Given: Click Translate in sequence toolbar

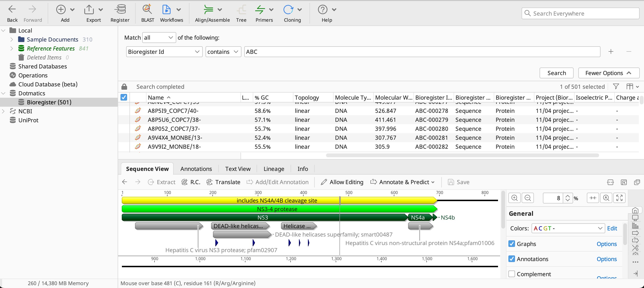Looking at the screenshot, I should [x=223, y=182].
